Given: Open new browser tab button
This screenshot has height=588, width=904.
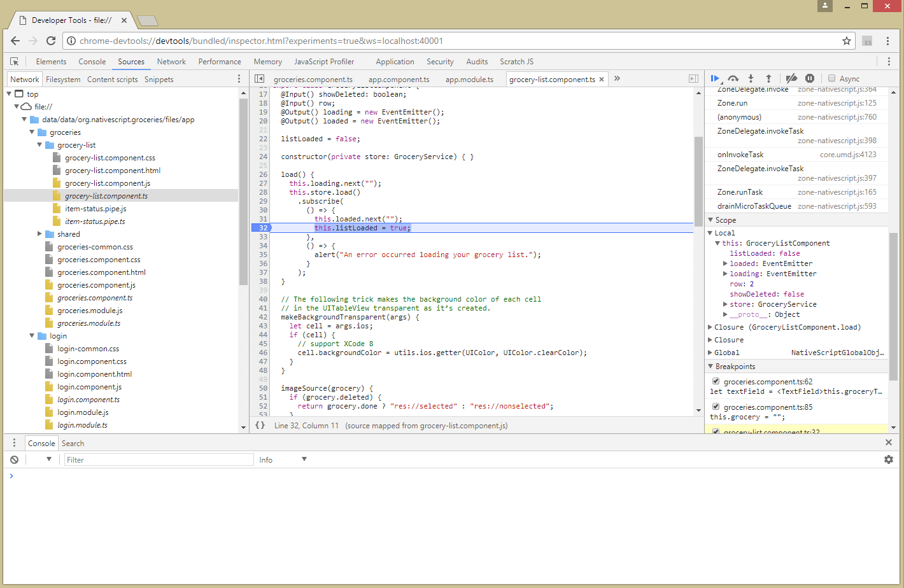Looking at the screenshot, I should tap(148, 21).
